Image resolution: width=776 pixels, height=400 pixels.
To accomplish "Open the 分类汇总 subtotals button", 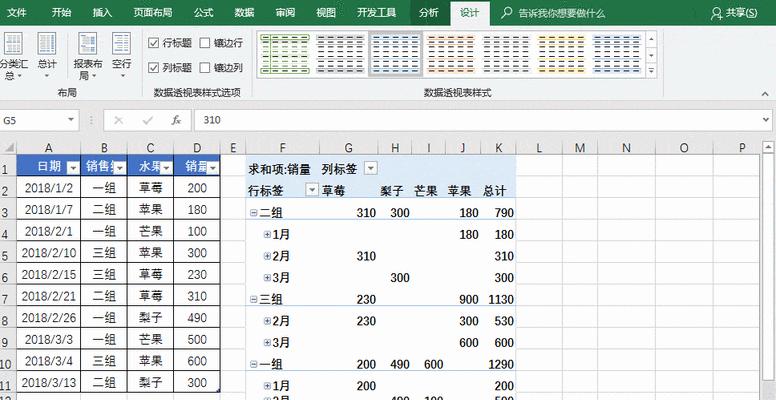I will [x=13, y=56].
